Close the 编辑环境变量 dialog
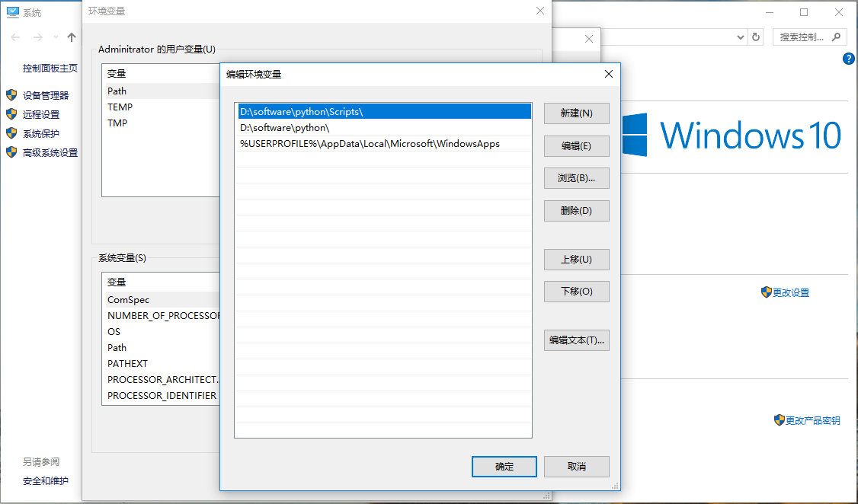Viewport: 858px width, 504px height. (609, 74)
